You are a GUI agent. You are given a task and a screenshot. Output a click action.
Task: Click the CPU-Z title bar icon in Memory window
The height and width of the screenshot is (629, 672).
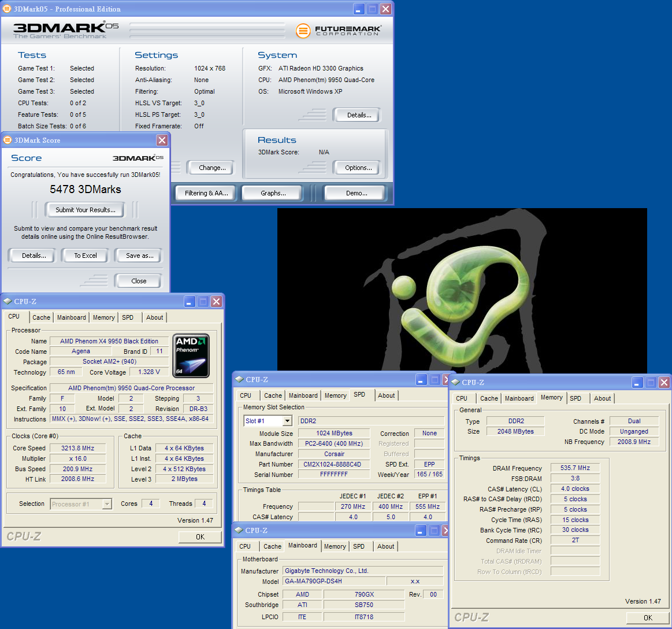tap(456, 382)
